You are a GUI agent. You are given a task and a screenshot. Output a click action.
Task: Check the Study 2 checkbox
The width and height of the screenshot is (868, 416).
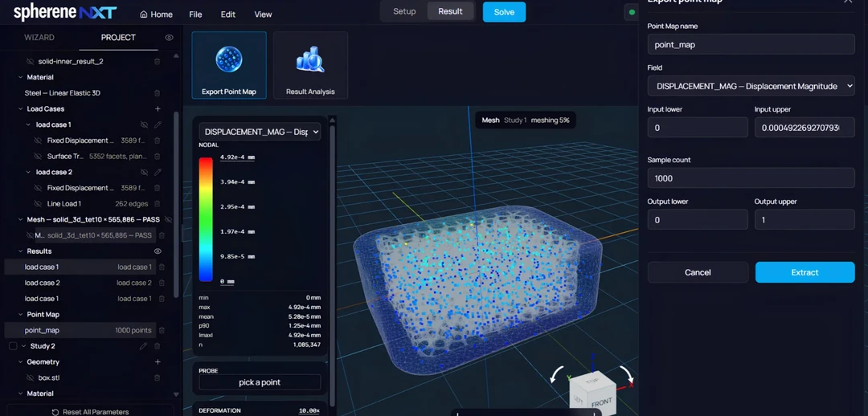point(14,346)
